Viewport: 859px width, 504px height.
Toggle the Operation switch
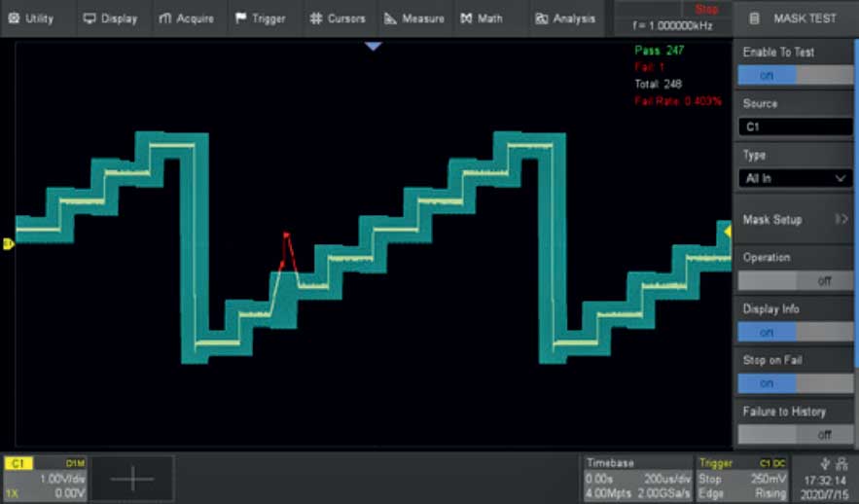pos(794,280)
